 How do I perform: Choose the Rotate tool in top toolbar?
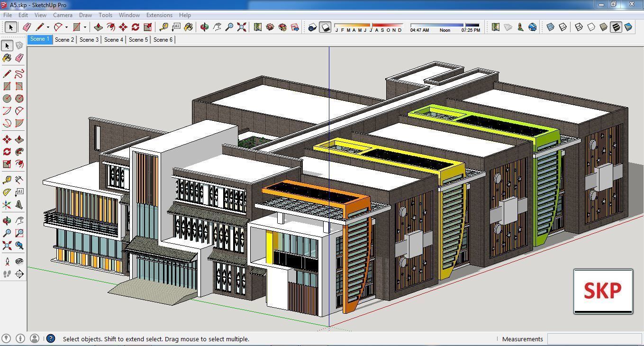point(136,27)
